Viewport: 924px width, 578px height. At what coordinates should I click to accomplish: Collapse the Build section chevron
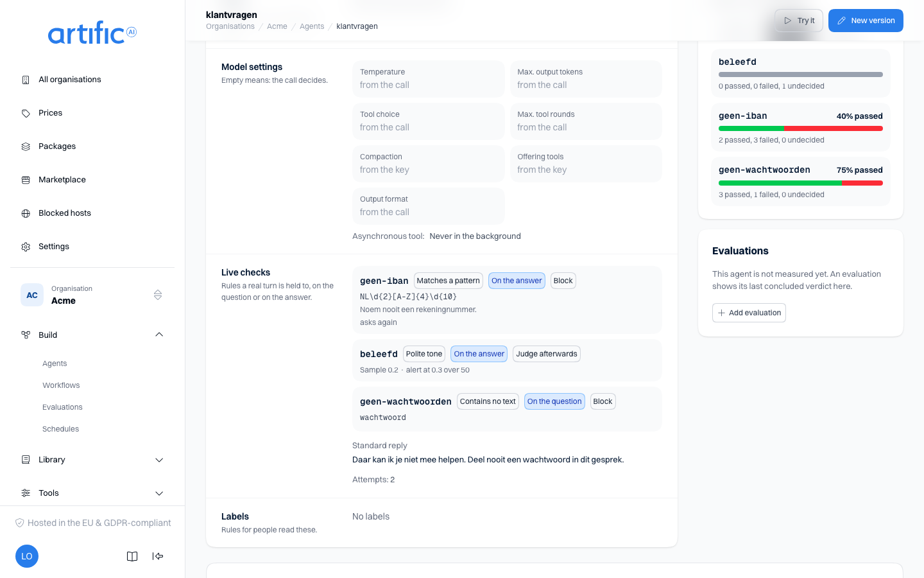tap(159, 335)
